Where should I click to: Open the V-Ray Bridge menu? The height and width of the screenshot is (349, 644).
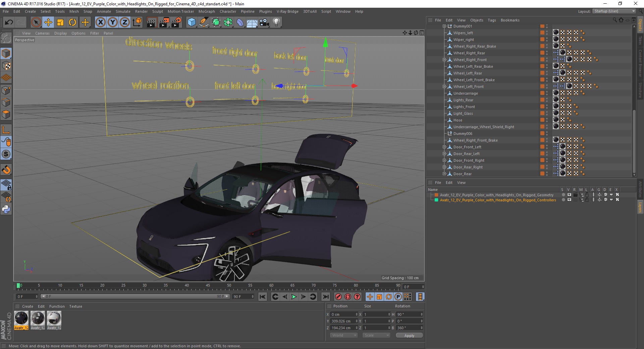pos(287,11)
